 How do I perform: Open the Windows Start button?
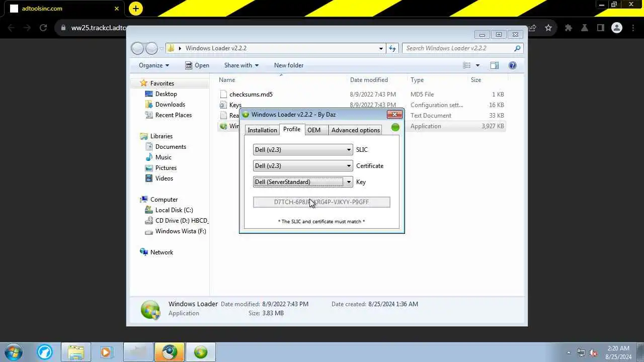tap(13, 352)
